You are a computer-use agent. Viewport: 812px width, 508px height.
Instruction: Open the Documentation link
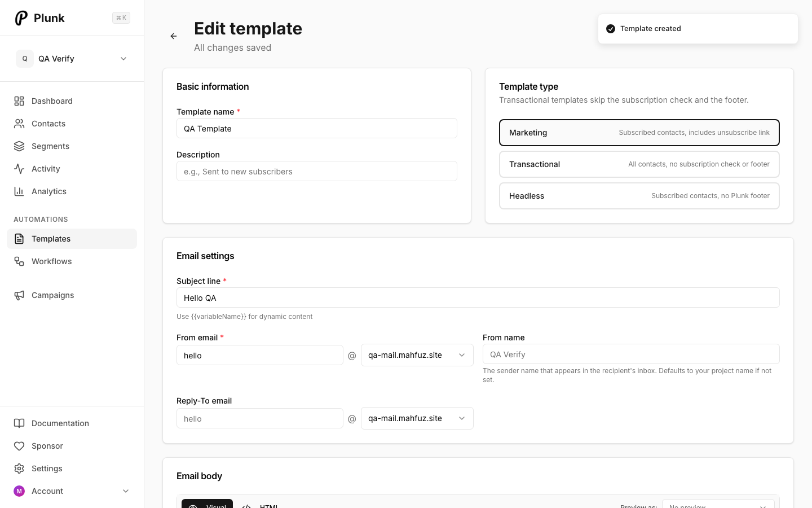coord(72,423)
